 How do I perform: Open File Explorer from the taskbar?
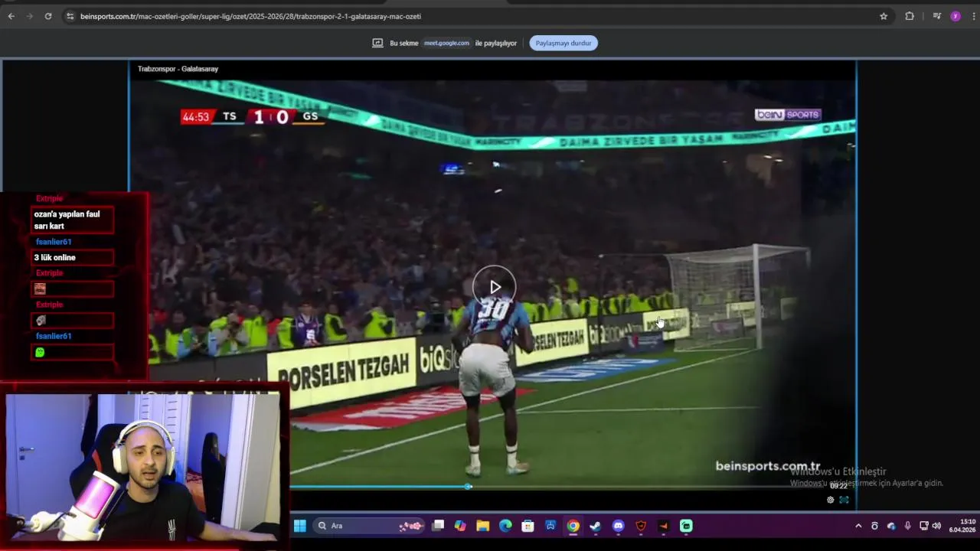coord(482,526)
